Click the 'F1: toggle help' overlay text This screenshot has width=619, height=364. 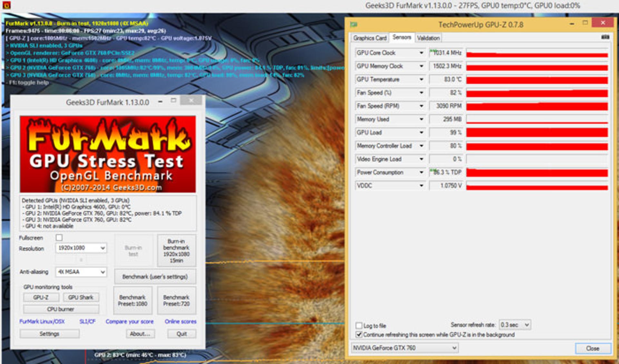click(29, 82)
